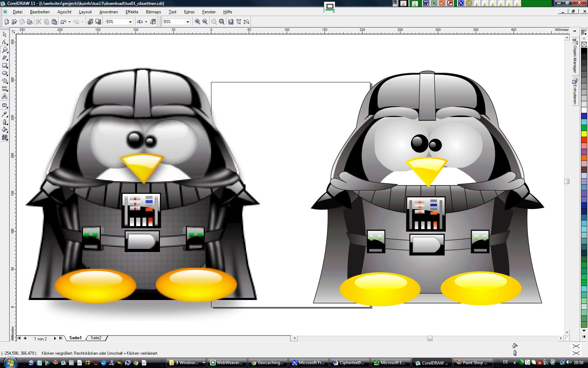Pick the Text tool
Viewport: 588px width, 368px height.
(x=5, y=96)
